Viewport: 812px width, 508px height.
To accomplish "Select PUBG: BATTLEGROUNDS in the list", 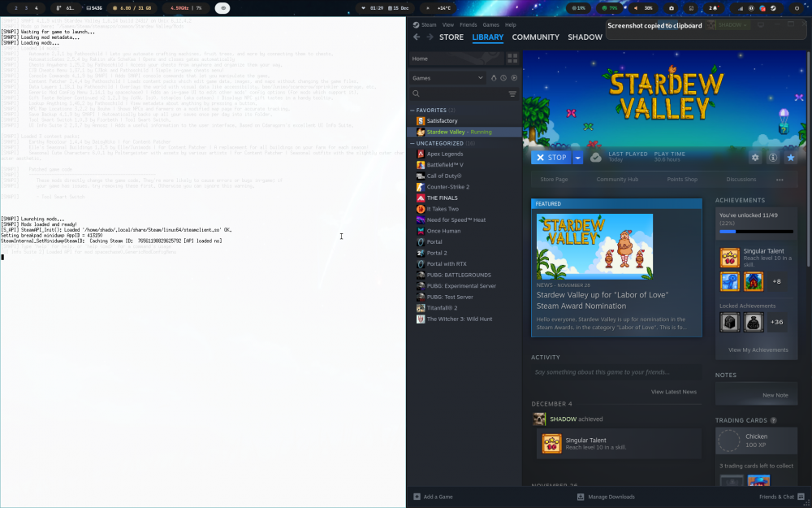I will tap(464, 276).
